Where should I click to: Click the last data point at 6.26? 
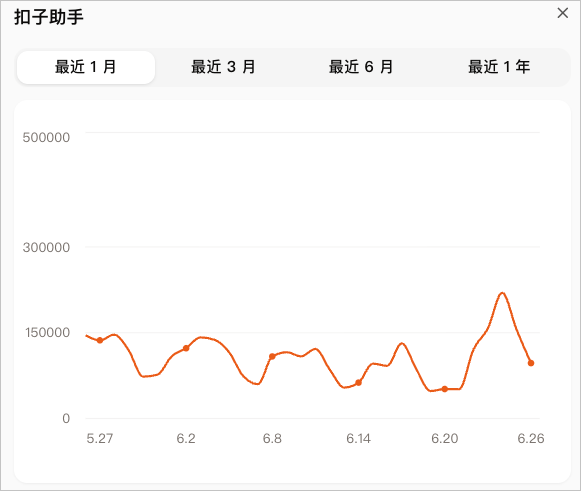531,363
